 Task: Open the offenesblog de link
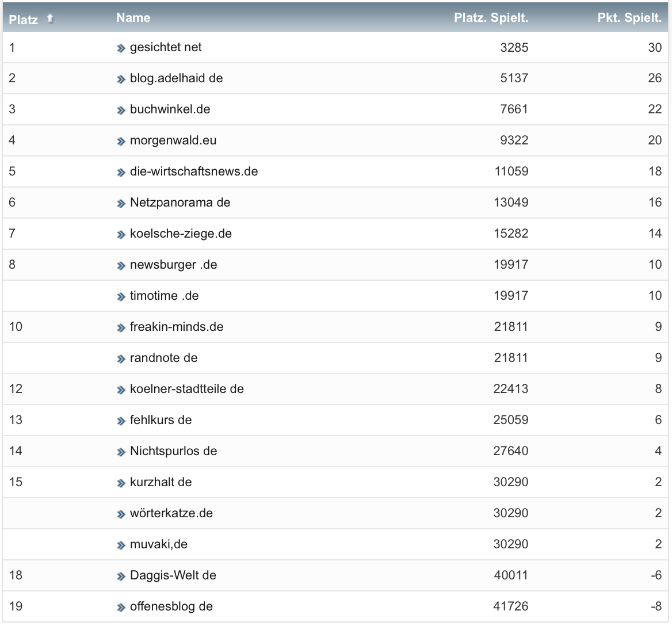(171, 606)
